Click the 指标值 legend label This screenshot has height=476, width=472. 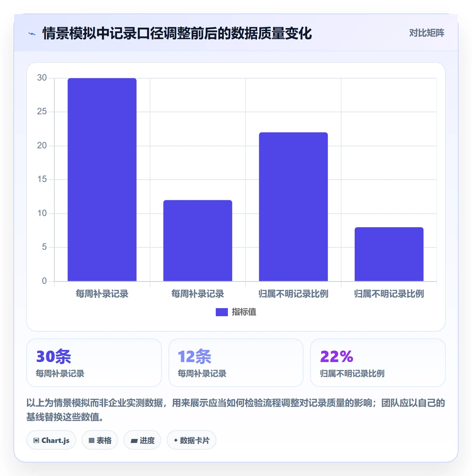244,312
